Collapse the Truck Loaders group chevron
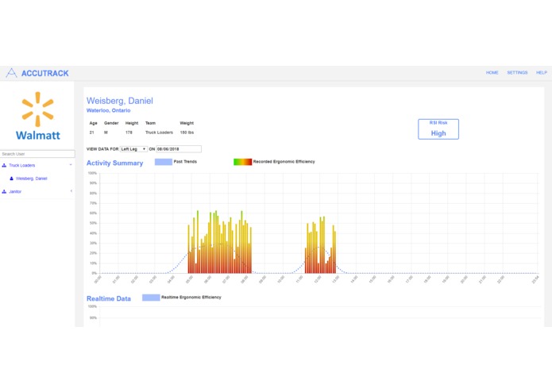 (x=71, y=165)
